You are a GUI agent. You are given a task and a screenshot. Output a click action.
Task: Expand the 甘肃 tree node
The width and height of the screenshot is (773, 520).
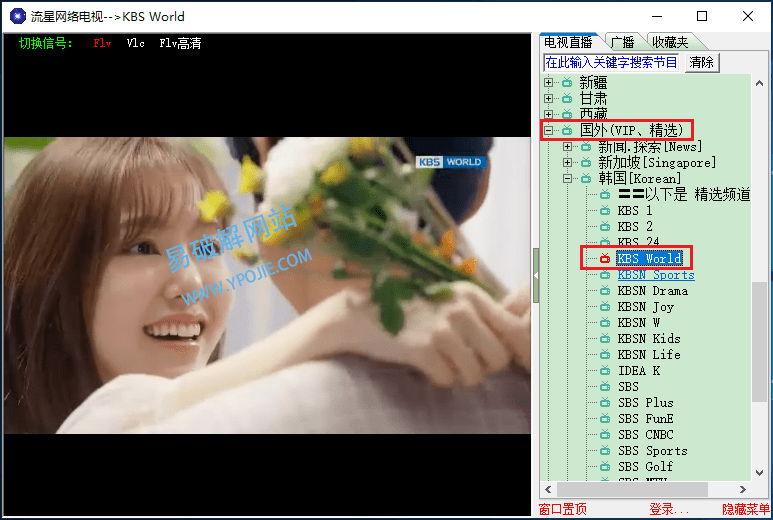pyautogui.click(x=548, y=99)
